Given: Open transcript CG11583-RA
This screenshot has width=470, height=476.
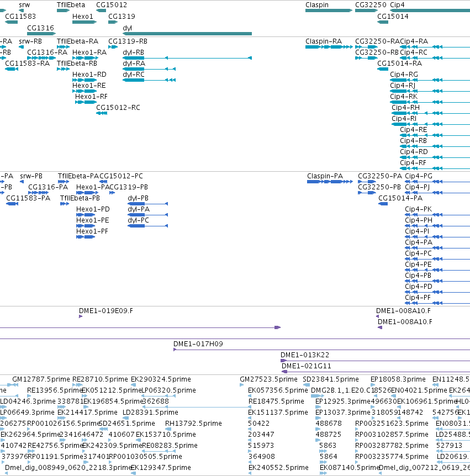Looking at the screenshot, I should [27, 64].
